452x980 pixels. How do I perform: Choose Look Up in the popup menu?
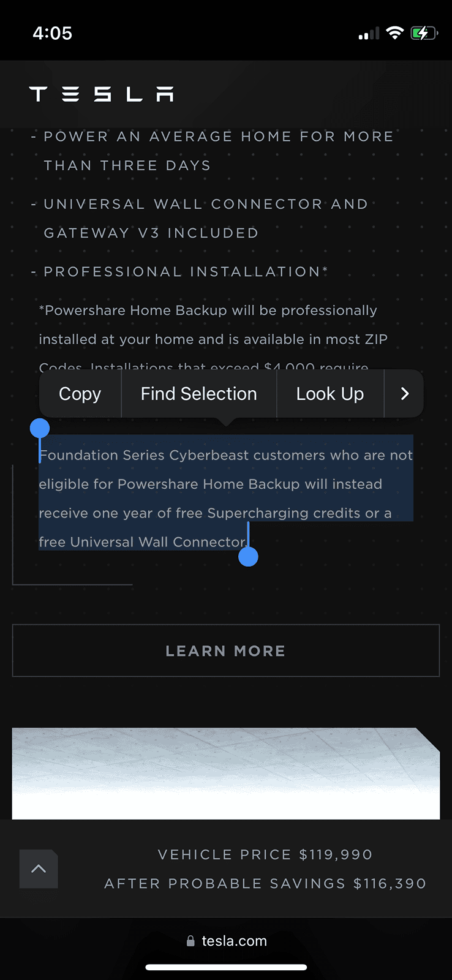[330, 394]
